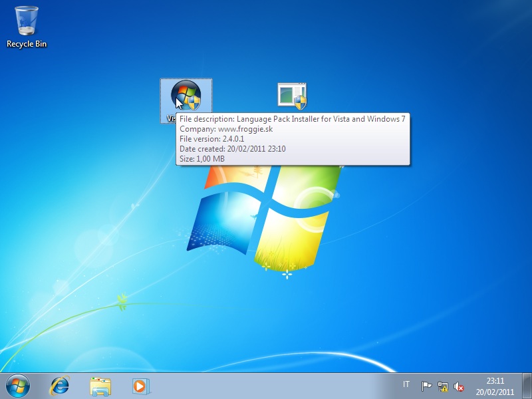The width and height of the screenshot is (532, 399).
Task: Open the clock showing 23:11
Action: (495, 386)
